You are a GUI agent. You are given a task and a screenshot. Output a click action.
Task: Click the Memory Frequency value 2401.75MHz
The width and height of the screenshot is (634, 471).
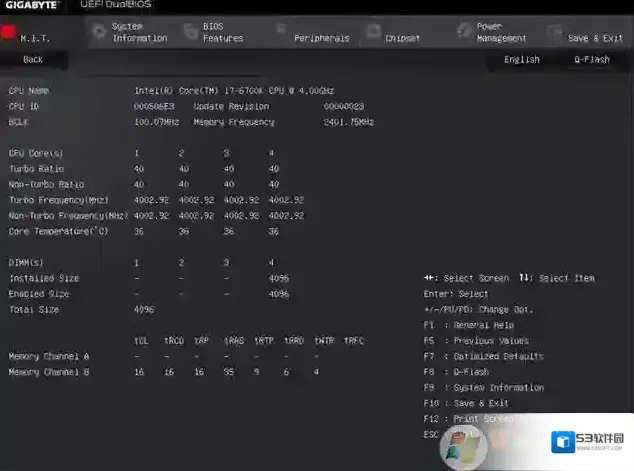pyautogui.click(x=348, y=122)
